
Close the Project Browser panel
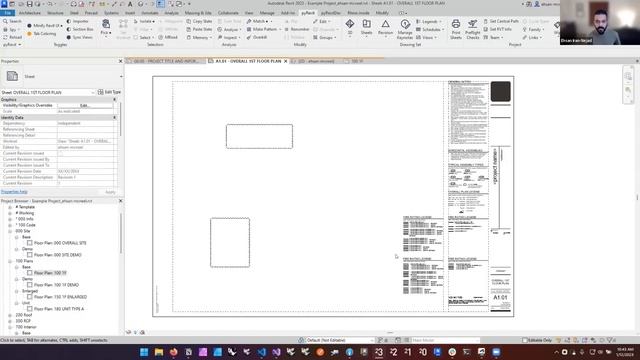pos(120,201)
